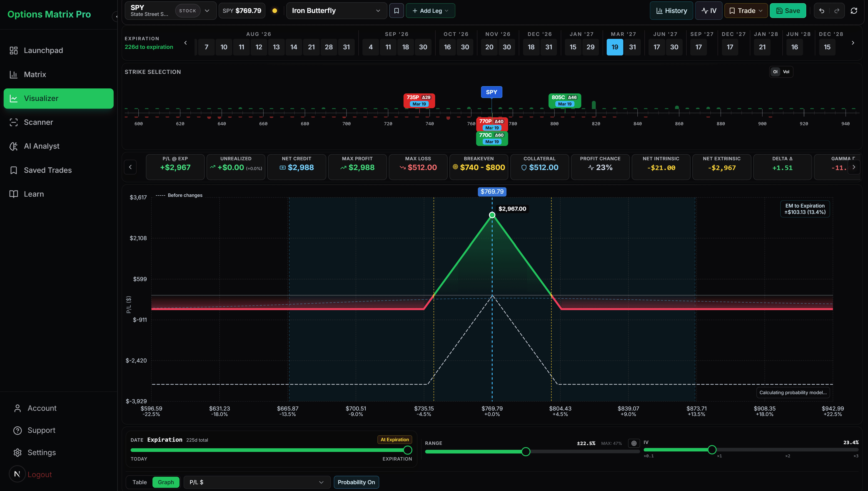Go to Matrix in sidebar
The width and height of the screenshot is (868, 491).
coord(58,75)
